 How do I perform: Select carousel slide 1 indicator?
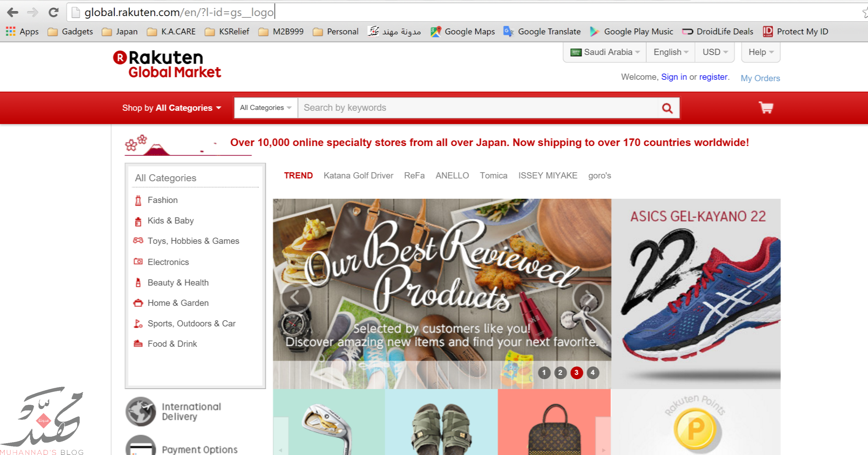[544, 372]
